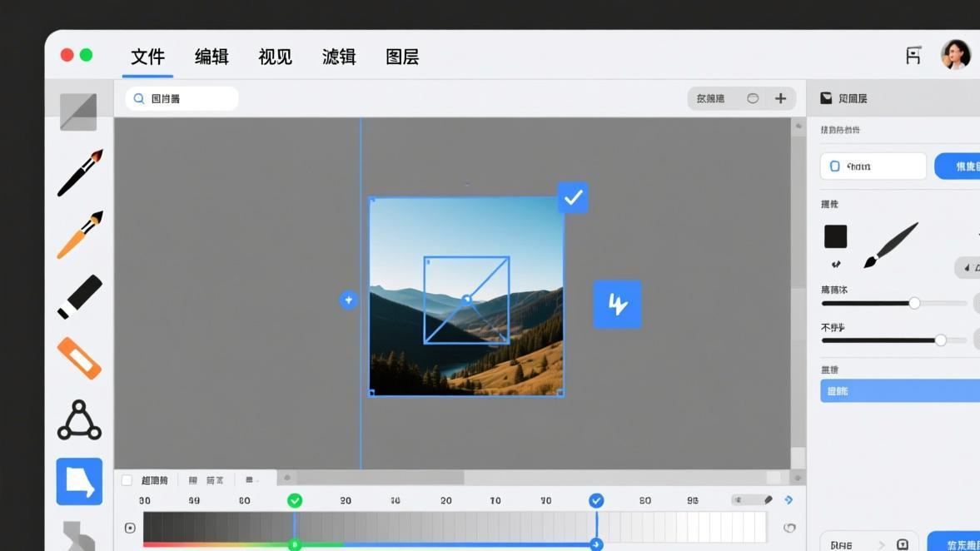
Task: Click the target icon left of the gradient strip
Action: (130, 528)
